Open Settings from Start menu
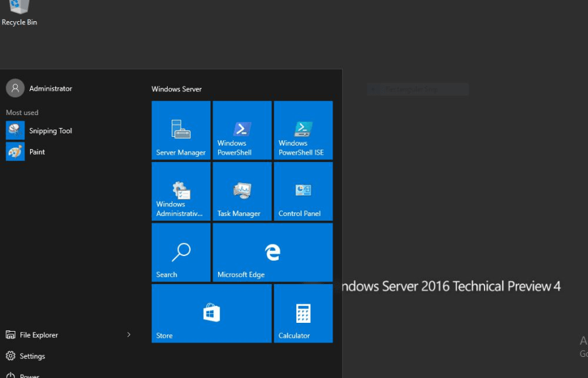The width and height of the screenshot is (588, 378). tap(32, 356)
